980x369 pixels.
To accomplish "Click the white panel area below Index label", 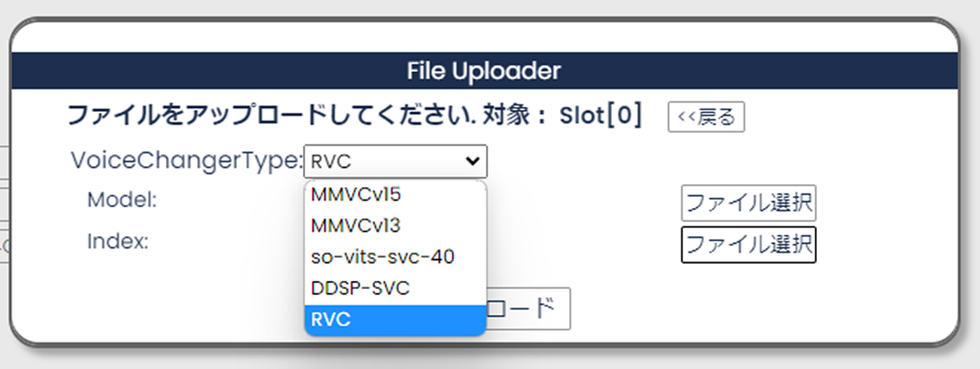I will 140,301.
